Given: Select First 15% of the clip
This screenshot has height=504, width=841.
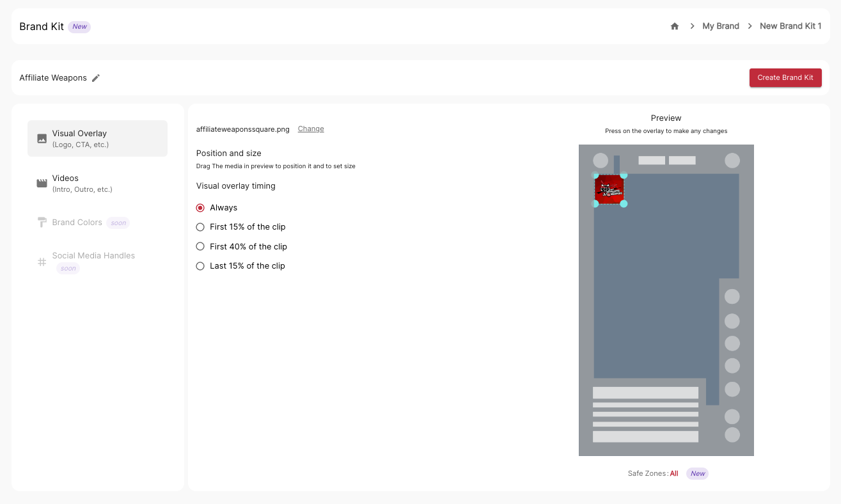Looking at the screenshot, I should [200, 227].
